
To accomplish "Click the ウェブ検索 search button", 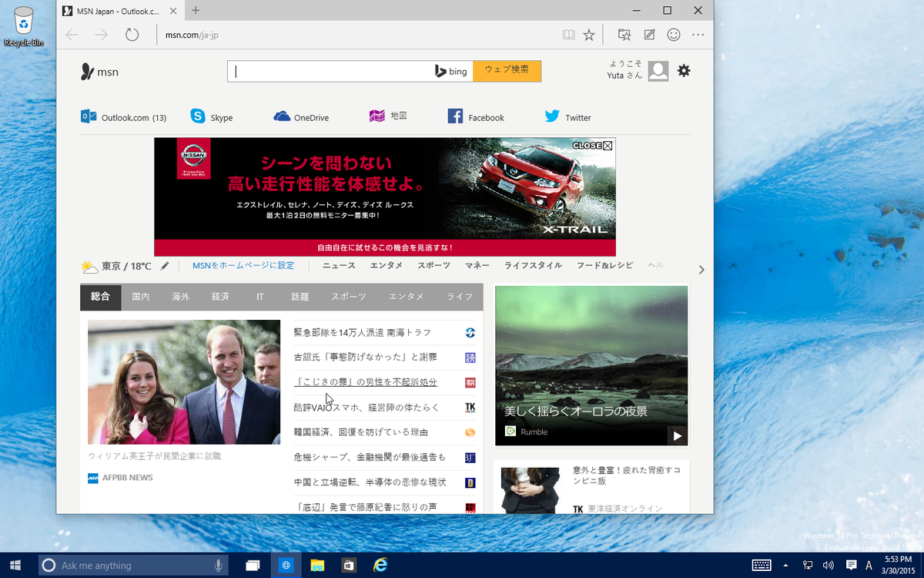I will (x=507, y=71).
